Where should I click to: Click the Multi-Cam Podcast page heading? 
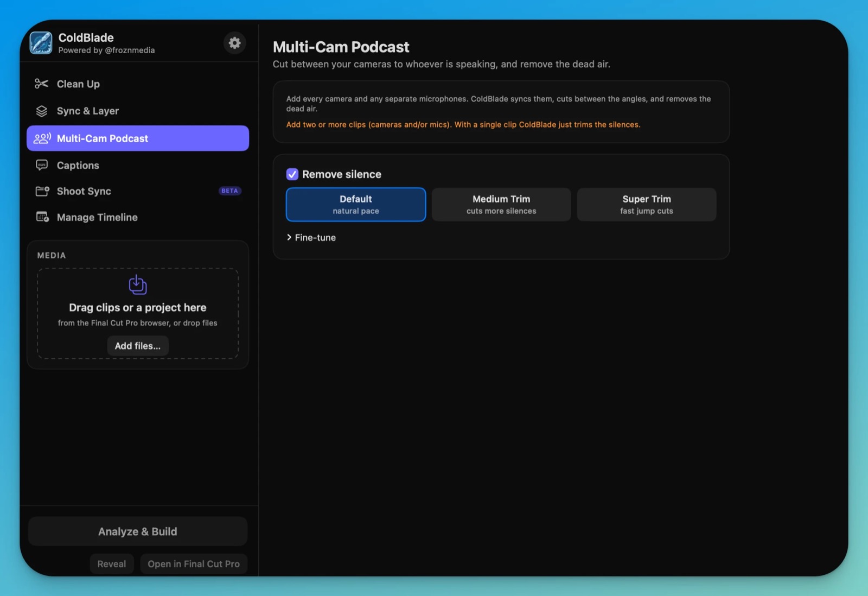point(341,47)
